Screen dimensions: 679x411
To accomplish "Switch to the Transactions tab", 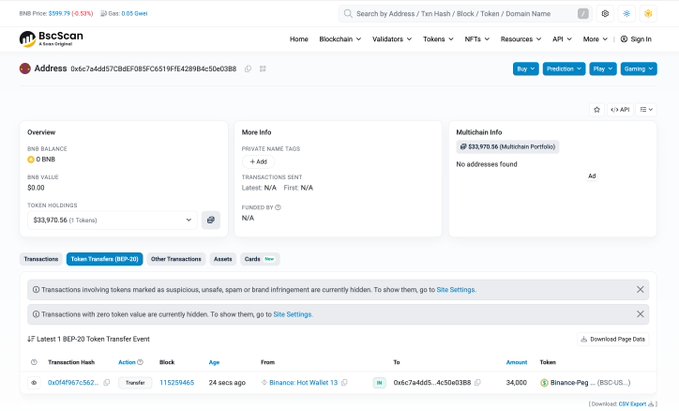I will tap(41, 259).
